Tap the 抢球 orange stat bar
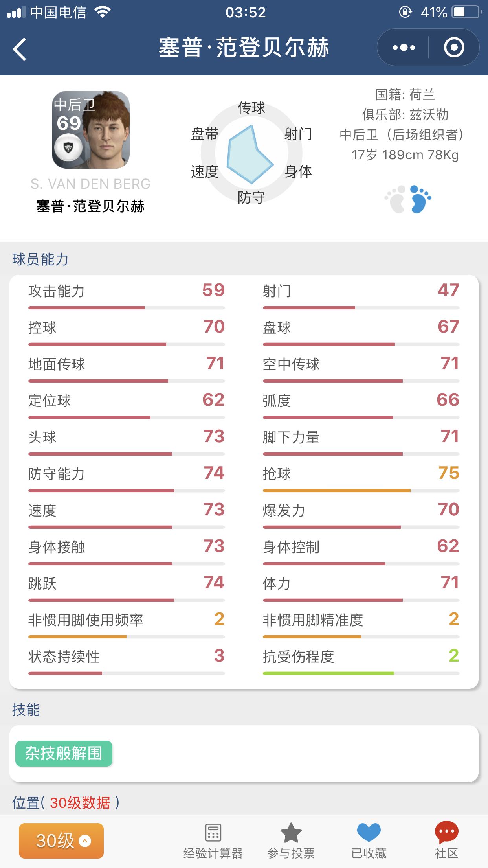 336,491
